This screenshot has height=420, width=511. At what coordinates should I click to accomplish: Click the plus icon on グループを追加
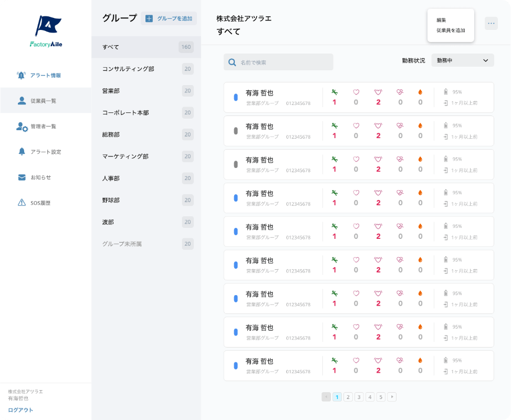point(149,18)
